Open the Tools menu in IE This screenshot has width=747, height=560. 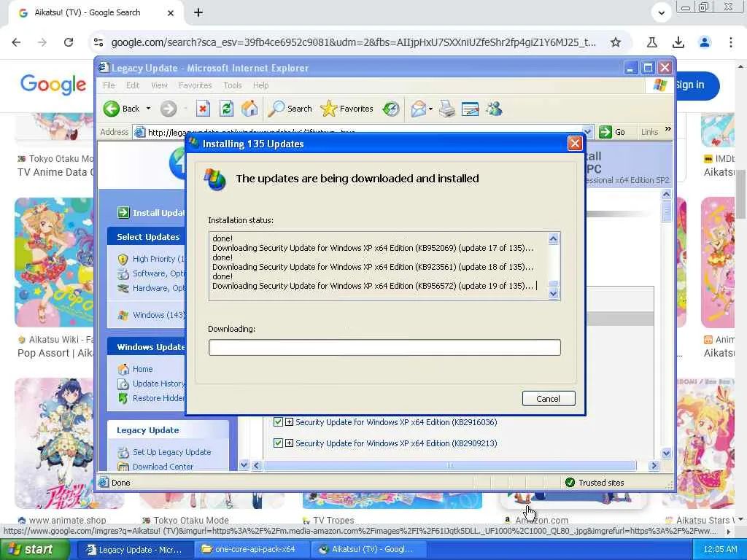click(x=233, y=85)
